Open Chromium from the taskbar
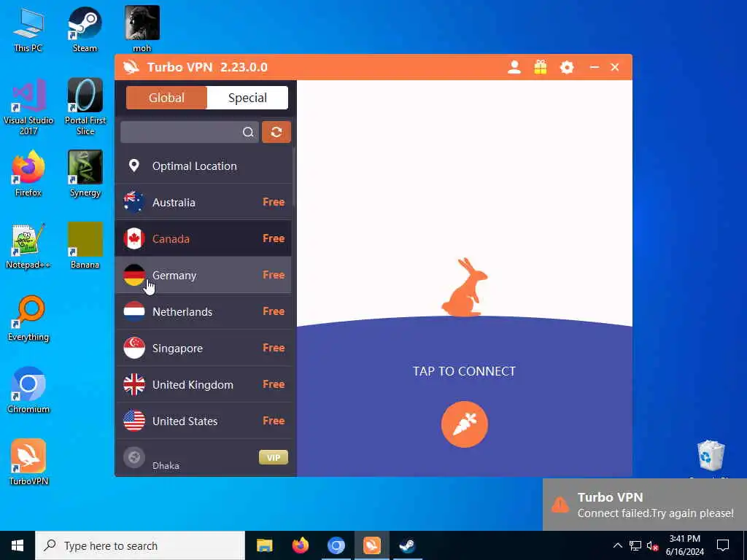The image size is (747, 560). (336, 545)
